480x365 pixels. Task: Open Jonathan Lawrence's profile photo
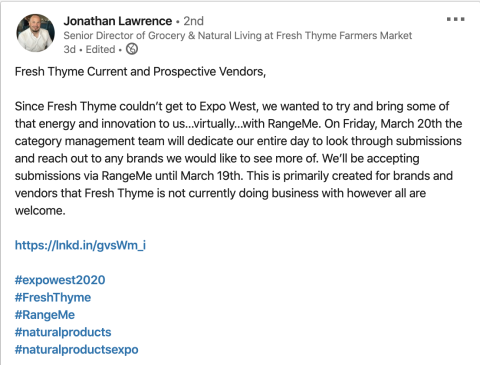tap(36, 33)
